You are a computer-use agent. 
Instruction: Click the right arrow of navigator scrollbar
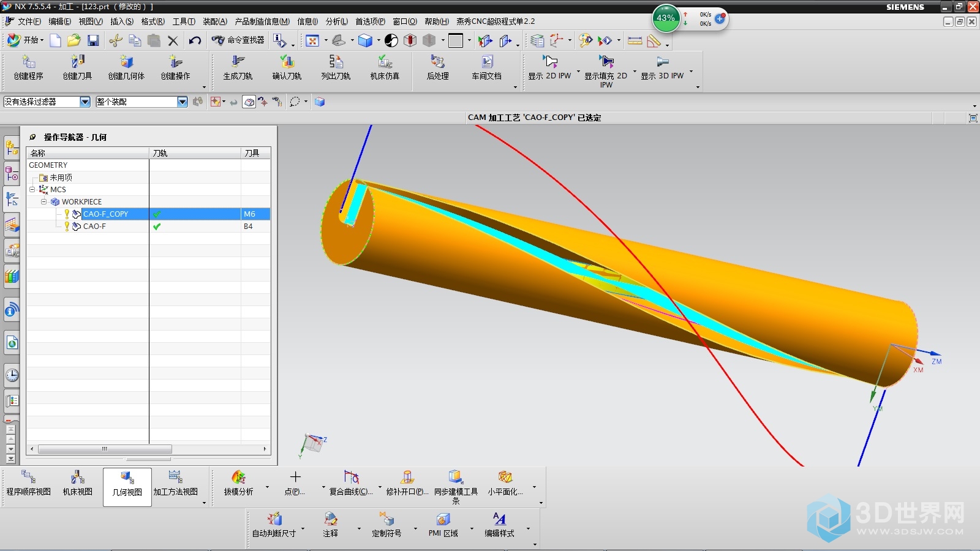coord(265,449)
